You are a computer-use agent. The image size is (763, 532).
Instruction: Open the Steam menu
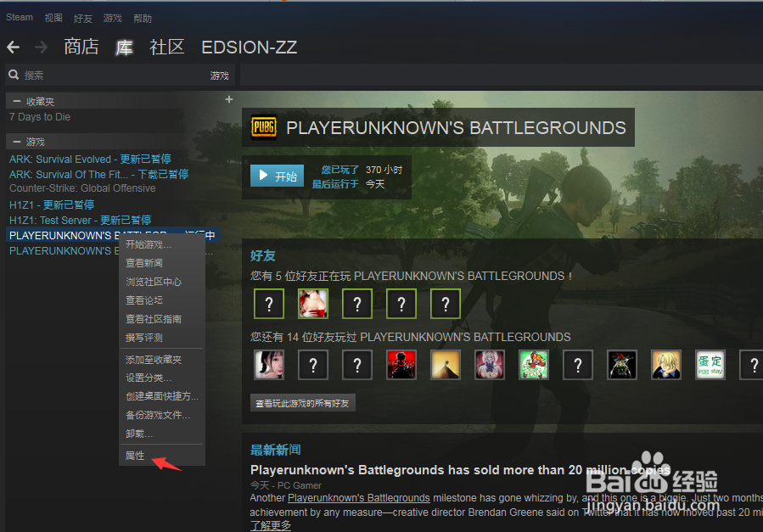(20, 18)
